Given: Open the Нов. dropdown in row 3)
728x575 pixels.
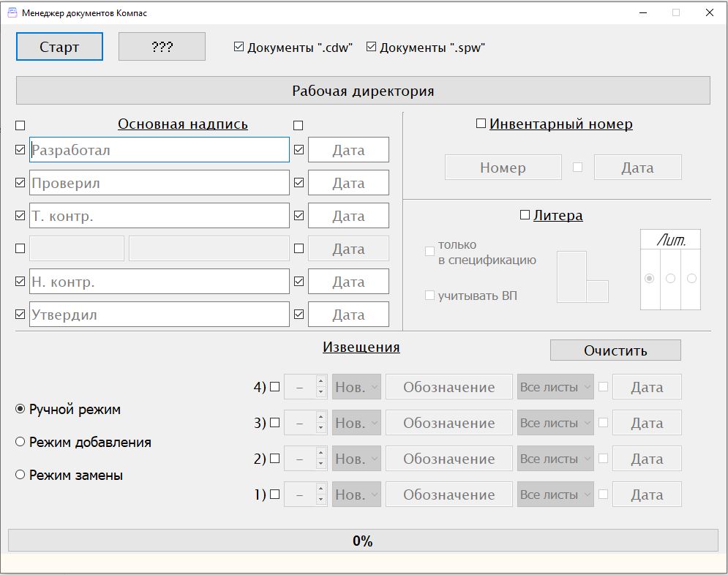Looking at the screenshot, I should (x=356, y=422).
